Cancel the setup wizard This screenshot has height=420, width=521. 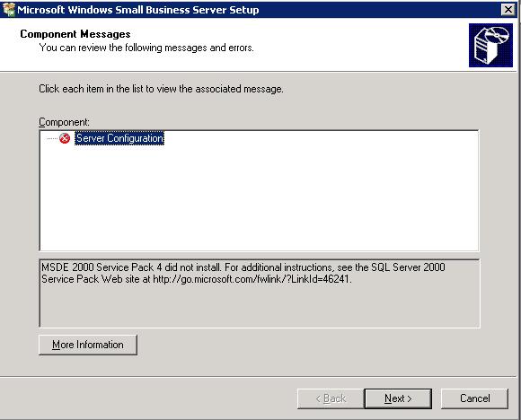(474, 398)
